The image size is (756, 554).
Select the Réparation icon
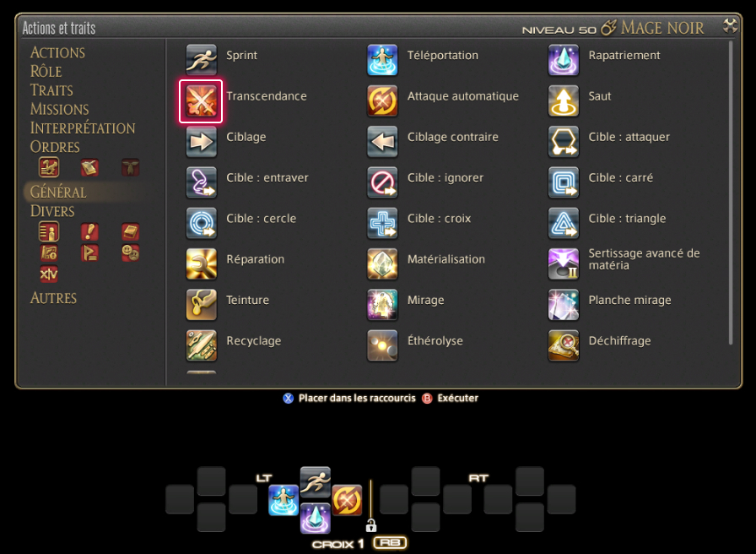coord(201,264)
